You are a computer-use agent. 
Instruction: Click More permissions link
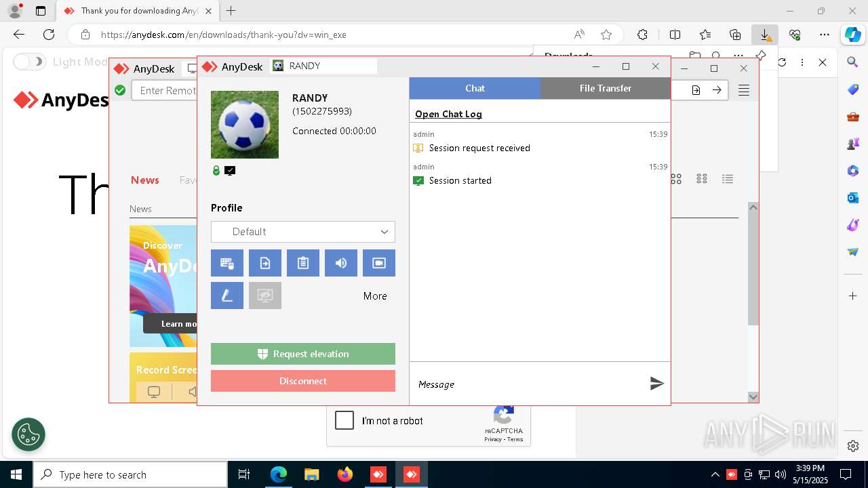375,296
